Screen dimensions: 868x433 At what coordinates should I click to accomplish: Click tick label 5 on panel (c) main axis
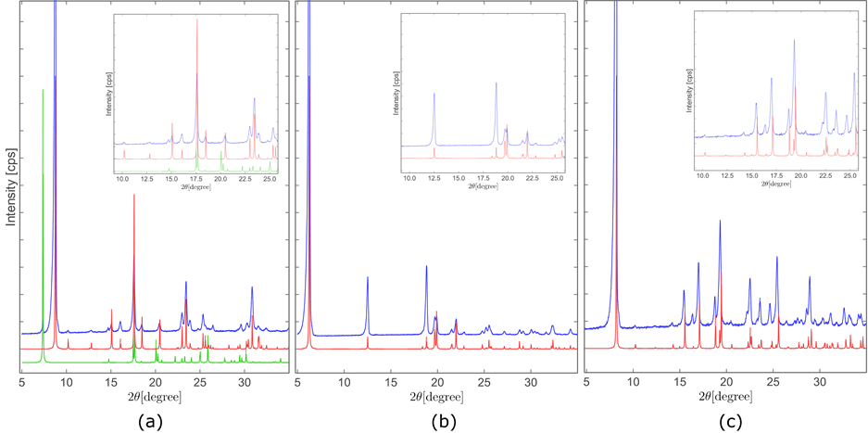(586, 383)
